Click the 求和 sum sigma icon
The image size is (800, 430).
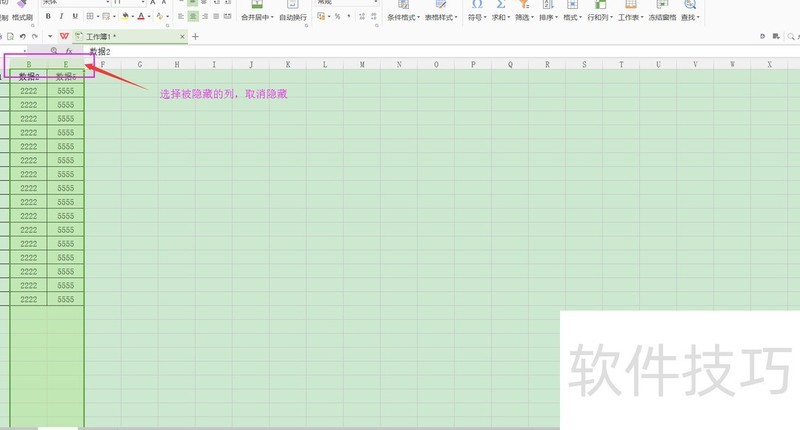point(501,5)
